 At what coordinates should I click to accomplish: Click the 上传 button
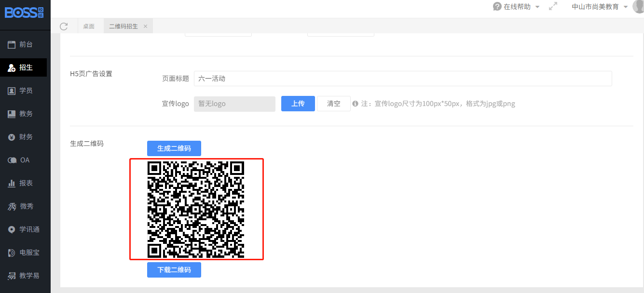click(298, 104)
